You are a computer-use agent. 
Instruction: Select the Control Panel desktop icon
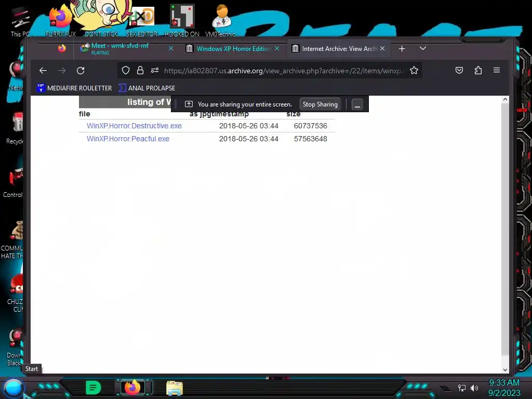click(14, 182)
